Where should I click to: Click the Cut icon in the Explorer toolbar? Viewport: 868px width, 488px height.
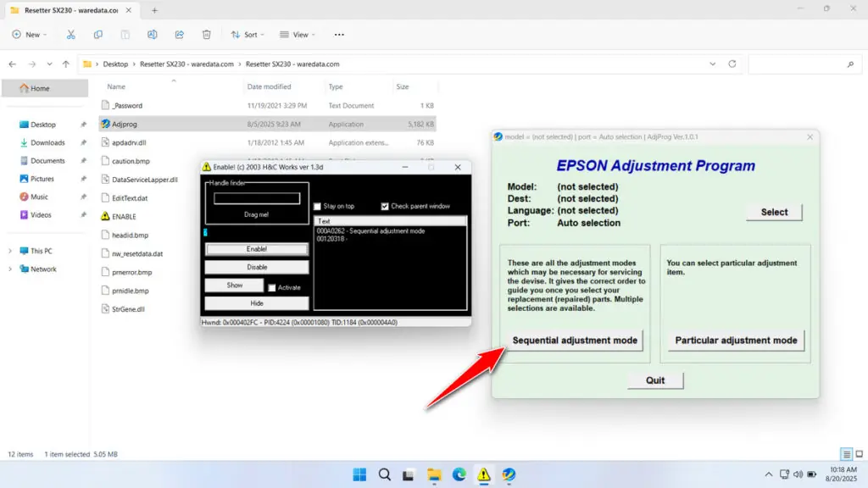[x=71, y=35]
